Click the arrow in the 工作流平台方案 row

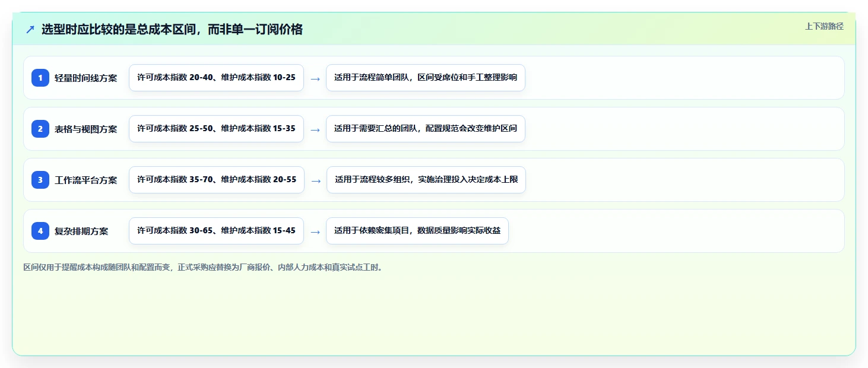point(316,180)
